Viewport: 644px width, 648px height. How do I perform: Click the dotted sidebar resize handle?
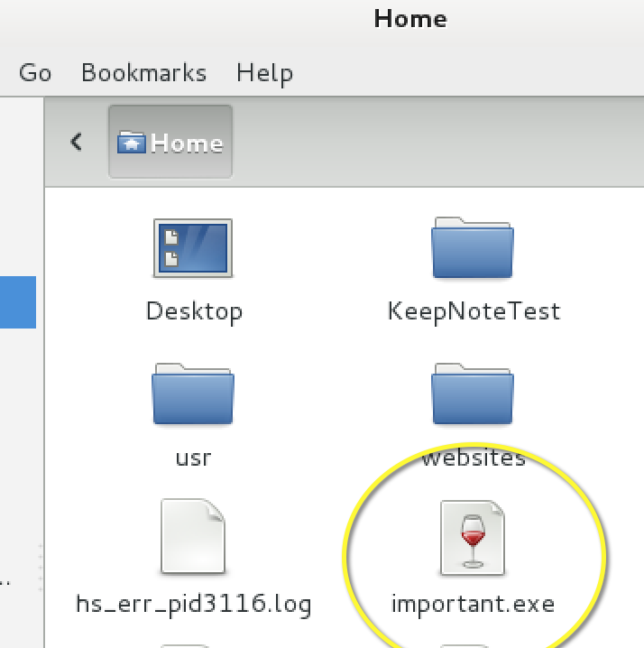[40, 569]
